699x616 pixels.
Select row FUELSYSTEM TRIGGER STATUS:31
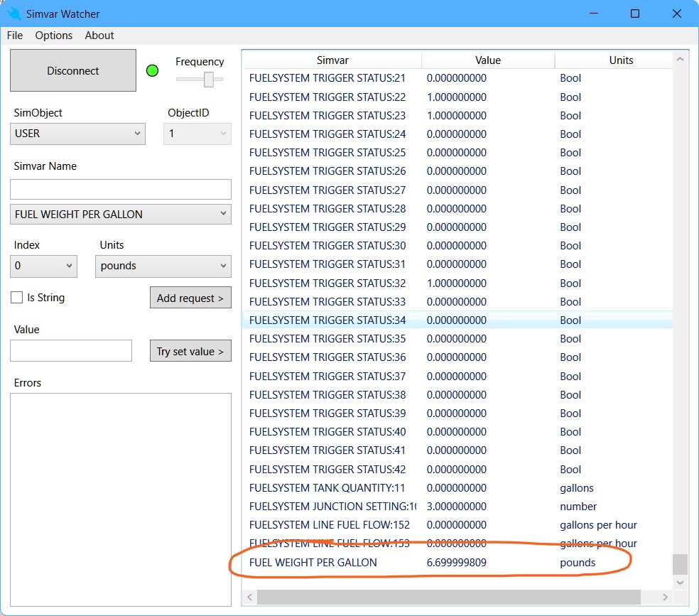[x=457, y=264]
